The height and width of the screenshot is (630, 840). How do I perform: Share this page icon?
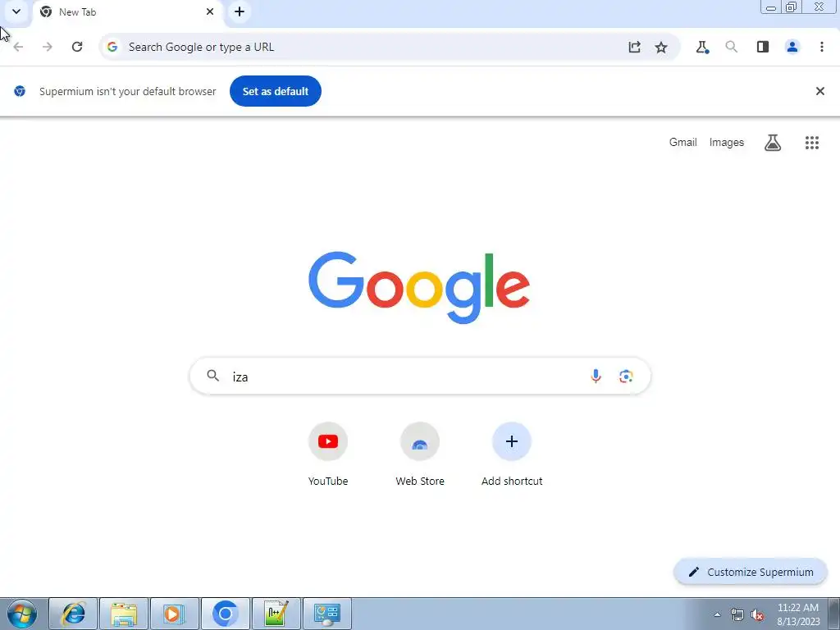point(634,47)
